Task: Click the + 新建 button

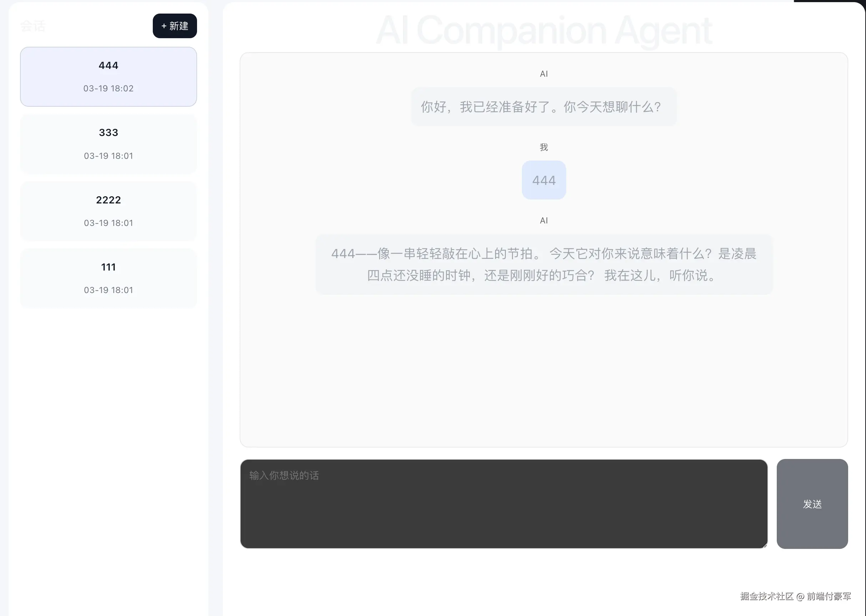Action: point(175,26)
